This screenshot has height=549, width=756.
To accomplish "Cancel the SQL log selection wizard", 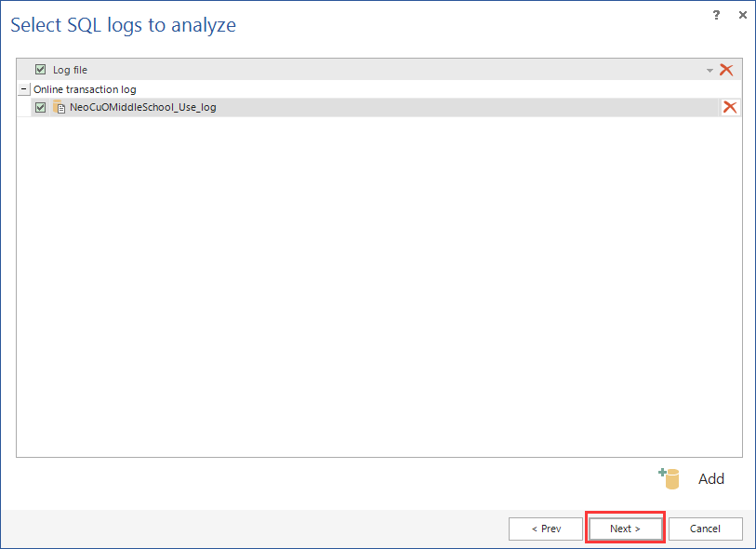I will 706,528.
